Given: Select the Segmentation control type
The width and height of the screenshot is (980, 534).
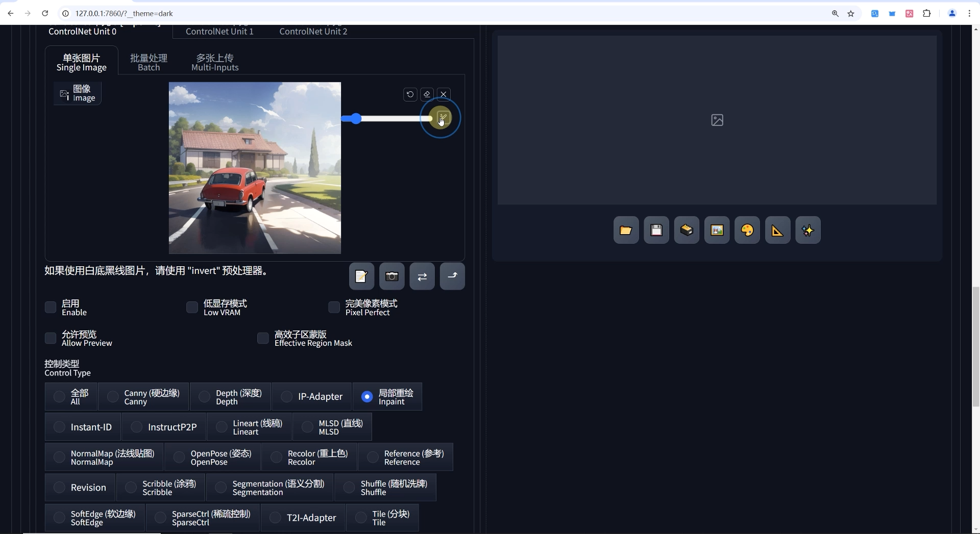Looking at the screenshot, I should [x=270, y=488].
